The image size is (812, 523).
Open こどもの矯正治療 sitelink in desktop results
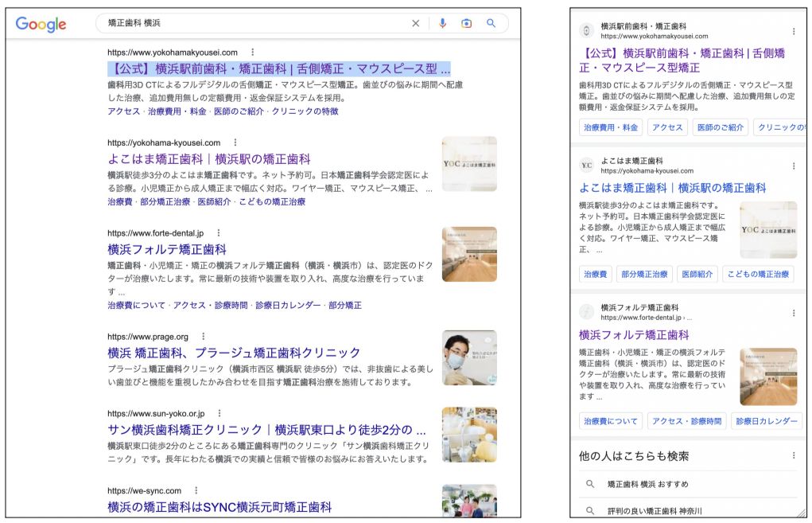[x=272, y=202]
